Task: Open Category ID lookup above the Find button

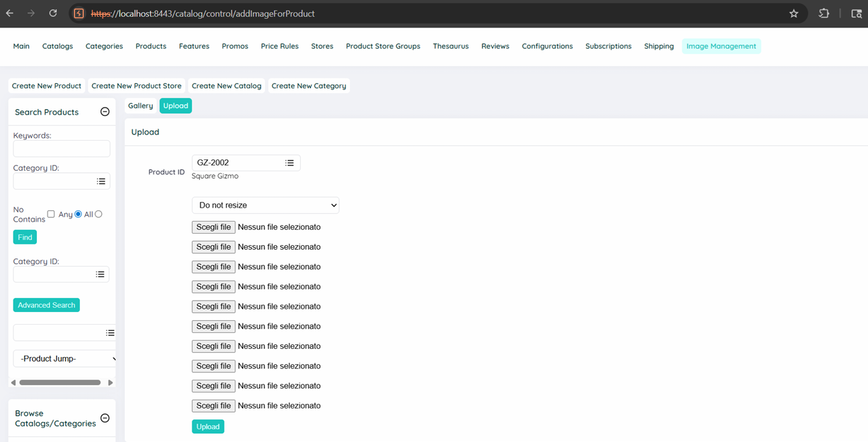Action: point(101,181)
